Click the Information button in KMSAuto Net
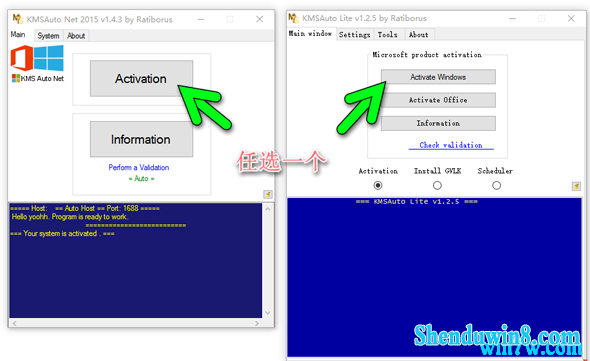The image size is (590, 361). (x=141, y=139)
